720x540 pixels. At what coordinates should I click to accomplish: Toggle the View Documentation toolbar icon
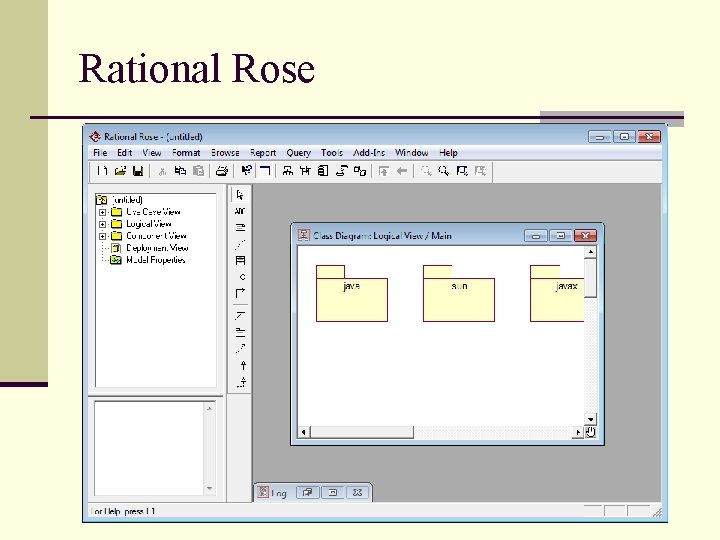pyautogui.click(x=265, y=171)
